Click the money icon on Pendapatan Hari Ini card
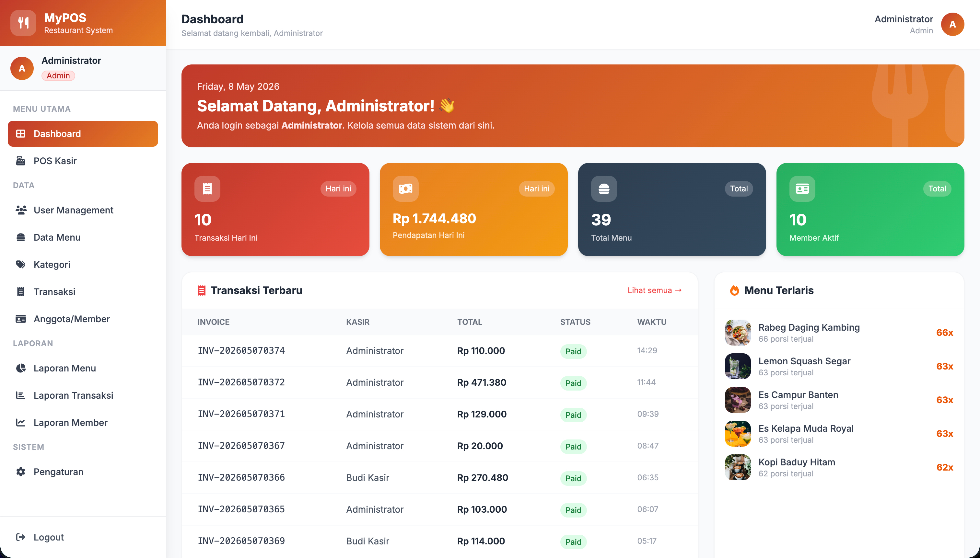Screen dimensions: 980x558 point(406,188)
